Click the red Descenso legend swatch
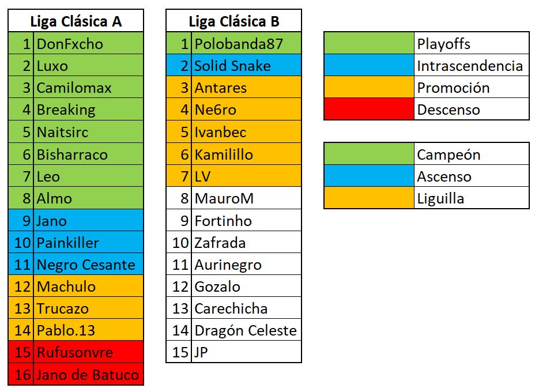The width and height of the screenshot is (535, 392). pos(369,109)
